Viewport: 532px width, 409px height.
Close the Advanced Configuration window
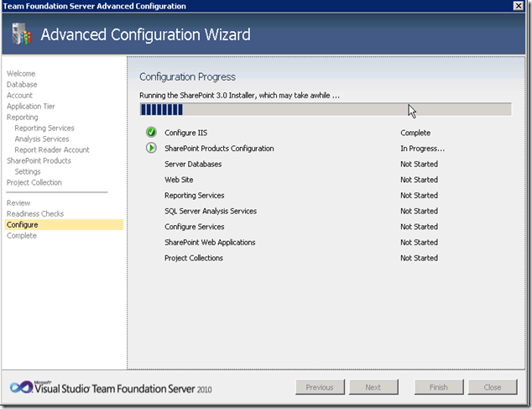point(518,6)
